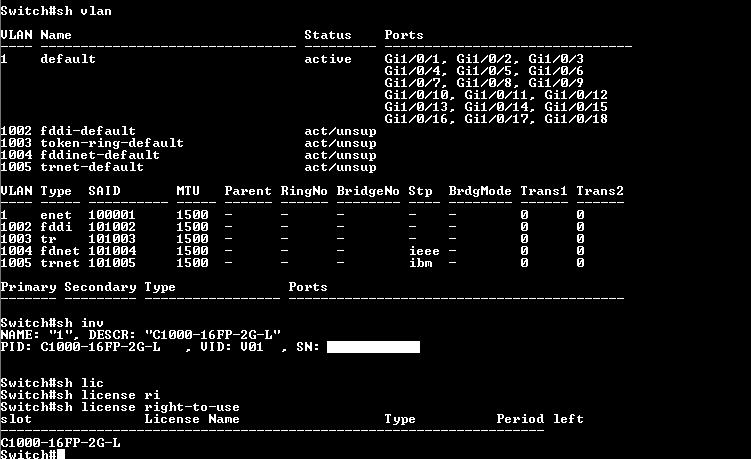751x459 pixels.
Task: Select SAID value 100001
Action: click(112, 215)
